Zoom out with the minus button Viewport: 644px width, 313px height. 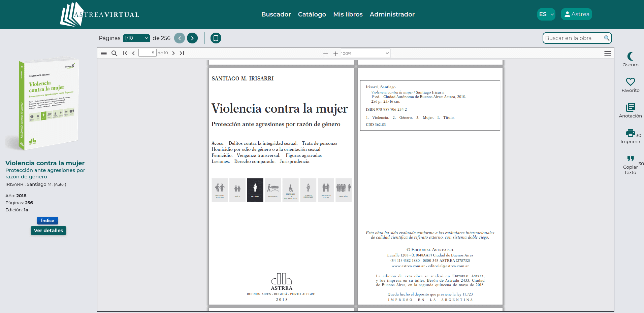tap(326, 54)
